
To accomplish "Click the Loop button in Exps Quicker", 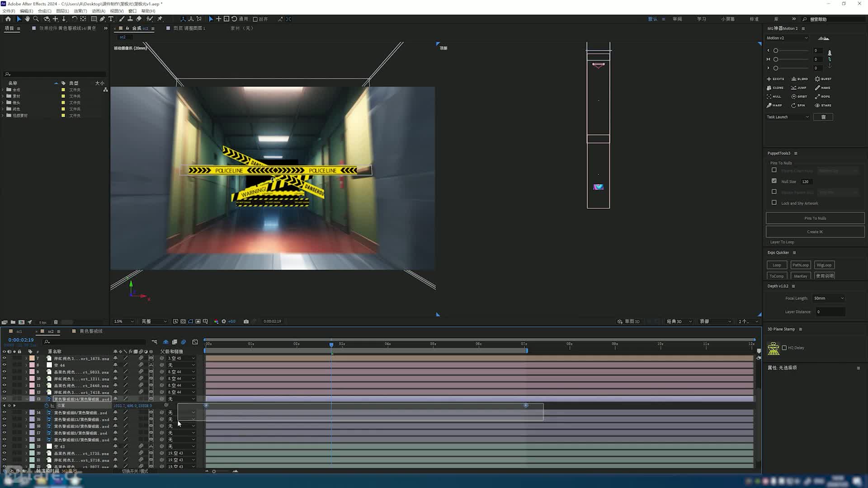I will (777, 265).
